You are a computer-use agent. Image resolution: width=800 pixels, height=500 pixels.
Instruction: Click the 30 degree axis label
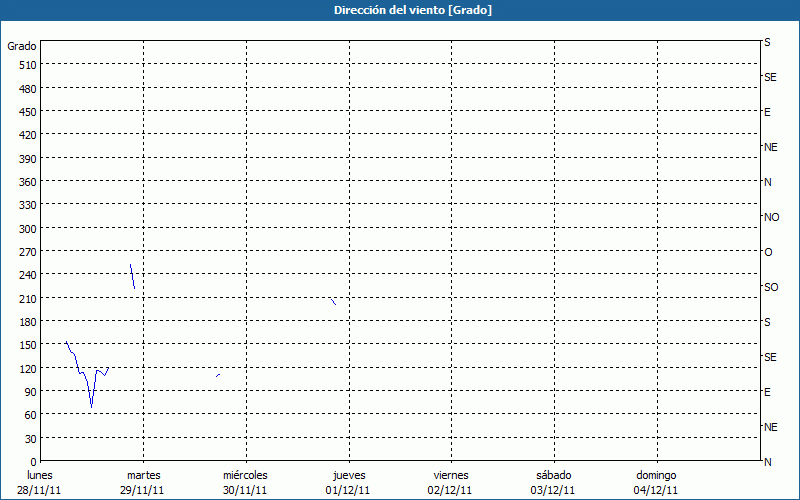click(x=31, y=439)
